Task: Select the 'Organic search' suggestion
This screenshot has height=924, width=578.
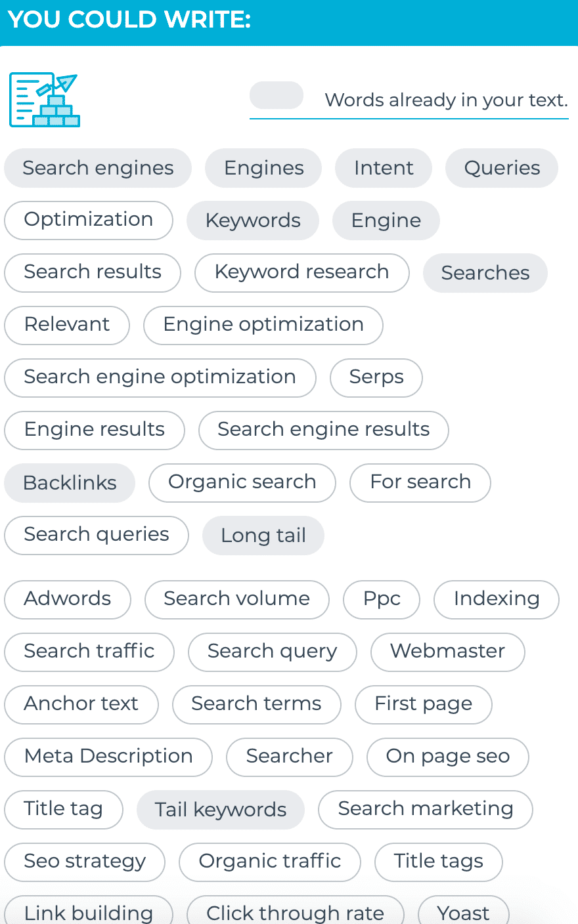Action: 242,483
